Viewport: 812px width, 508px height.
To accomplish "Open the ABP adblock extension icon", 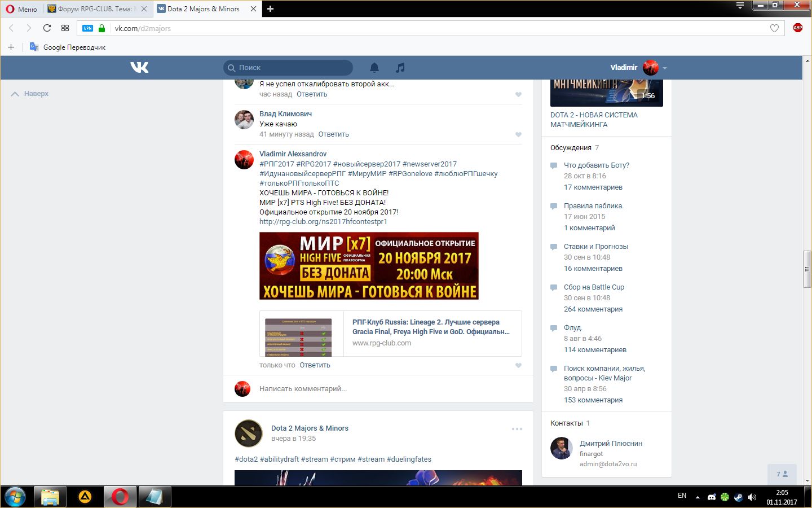I will pyautogui.click(x=797, y=28).
